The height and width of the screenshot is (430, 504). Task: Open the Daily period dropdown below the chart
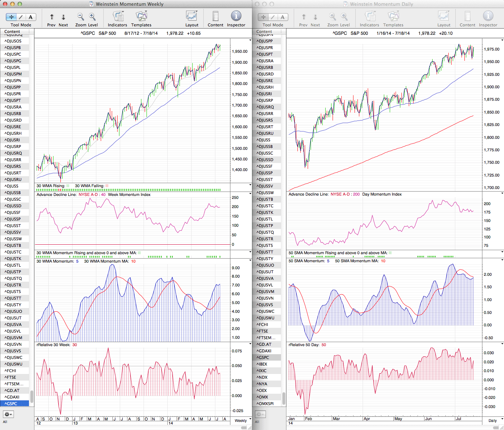pyautogui.click(x=495, y=420)
